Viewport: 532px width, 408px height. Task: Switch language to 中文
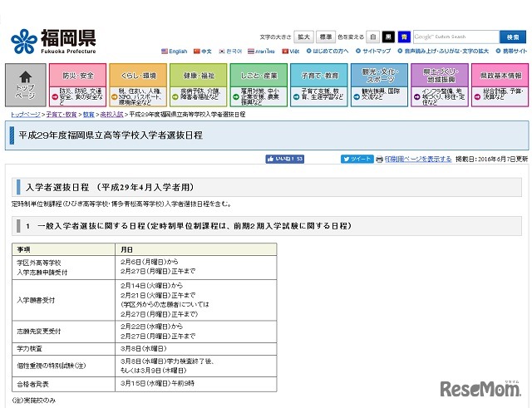pos(207,52)
